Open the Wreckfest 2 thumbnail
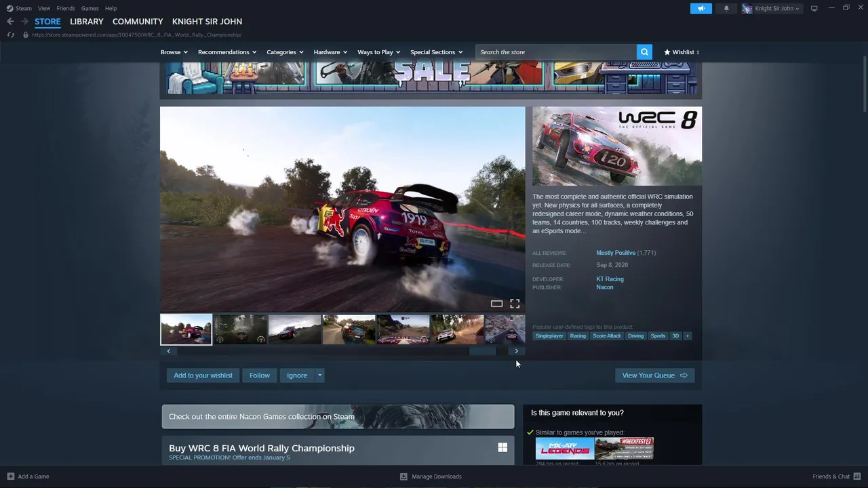This screenshot has width=868, height=488. tap(625, 449)
